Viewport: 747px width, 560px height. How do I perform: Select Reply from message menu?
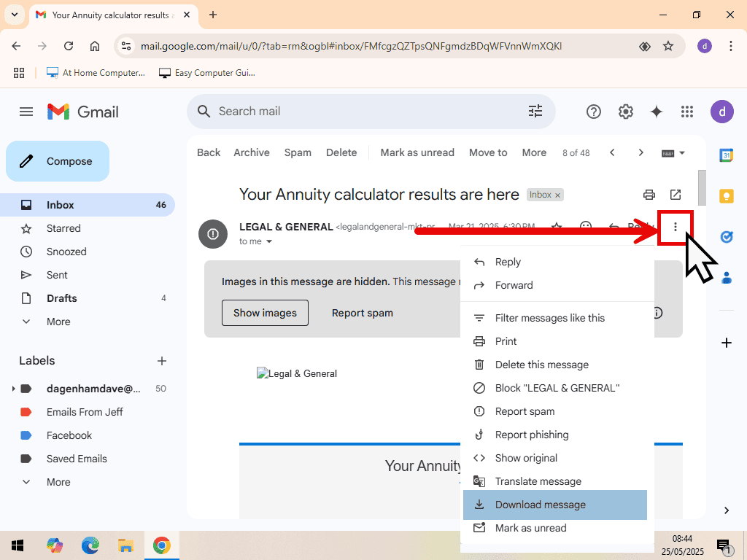click(x=557, y=262)
